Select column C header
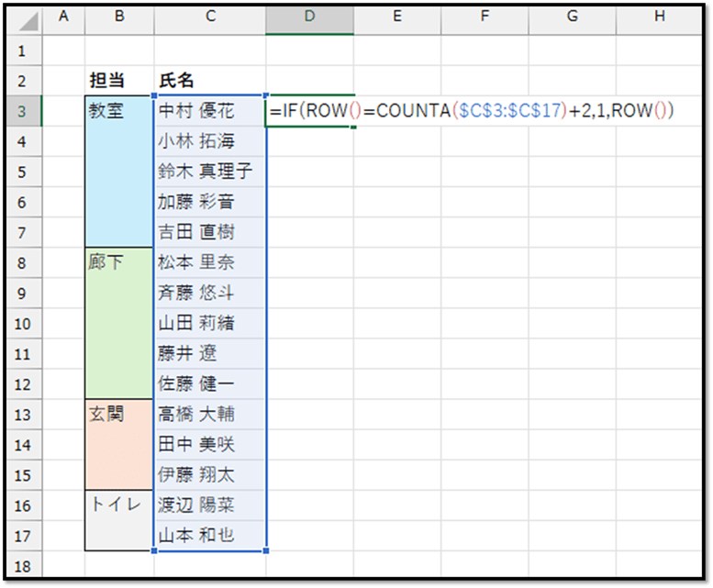 point(210,18)
